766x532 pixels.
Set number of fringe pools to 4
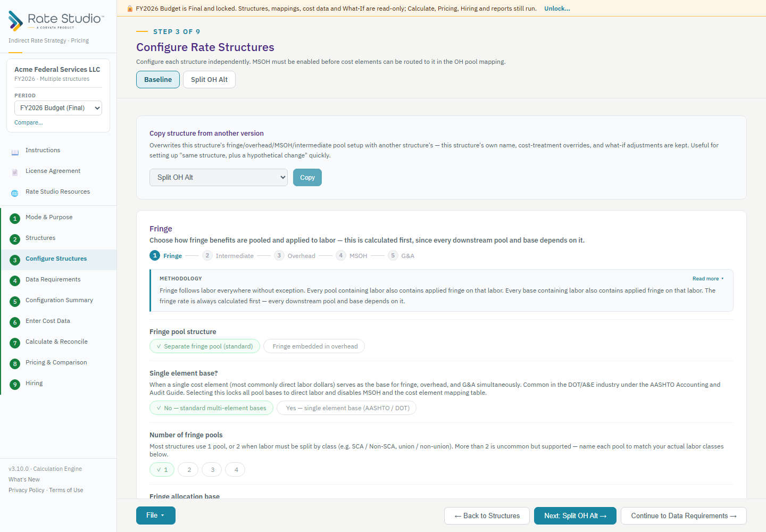tap(236, 470)
